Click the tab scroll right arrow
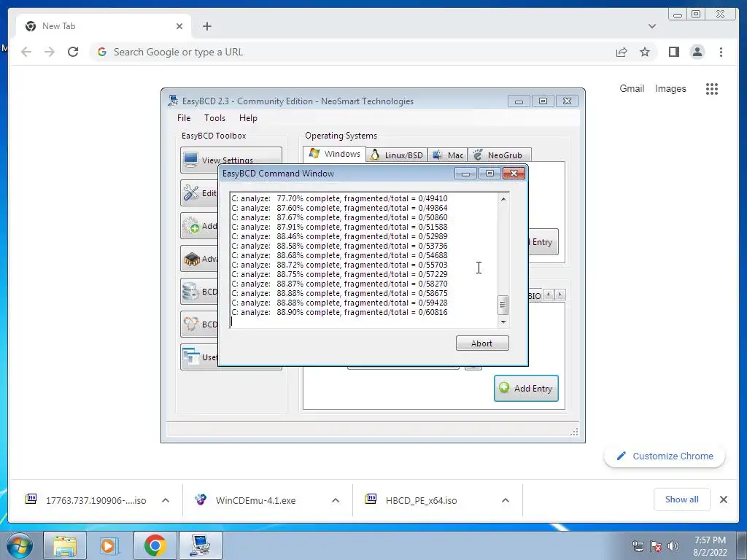Image resolution: width=747 pixels, height=560 pixels. 560,295
